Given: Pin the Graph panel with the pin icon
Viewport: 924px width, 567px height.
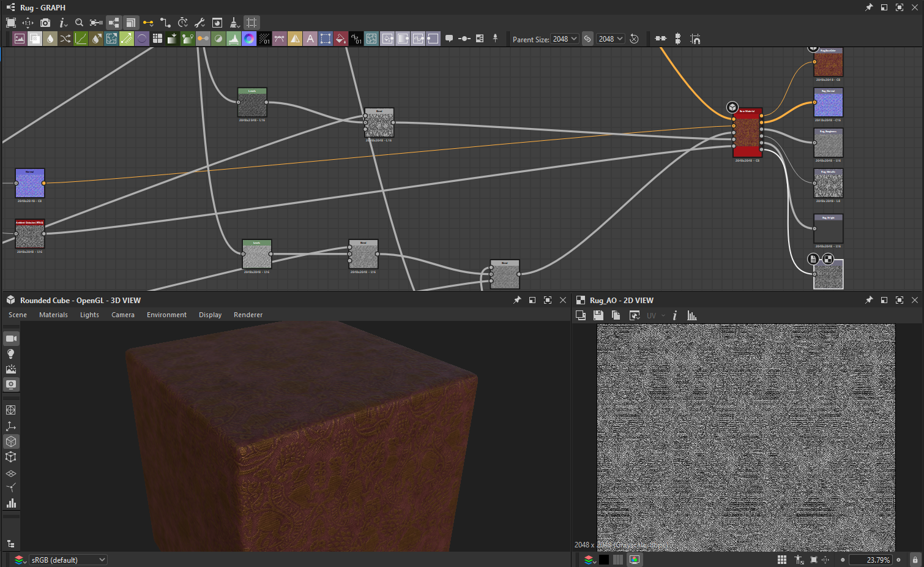Looking at the screenshot, I should (x=869, y=7).
